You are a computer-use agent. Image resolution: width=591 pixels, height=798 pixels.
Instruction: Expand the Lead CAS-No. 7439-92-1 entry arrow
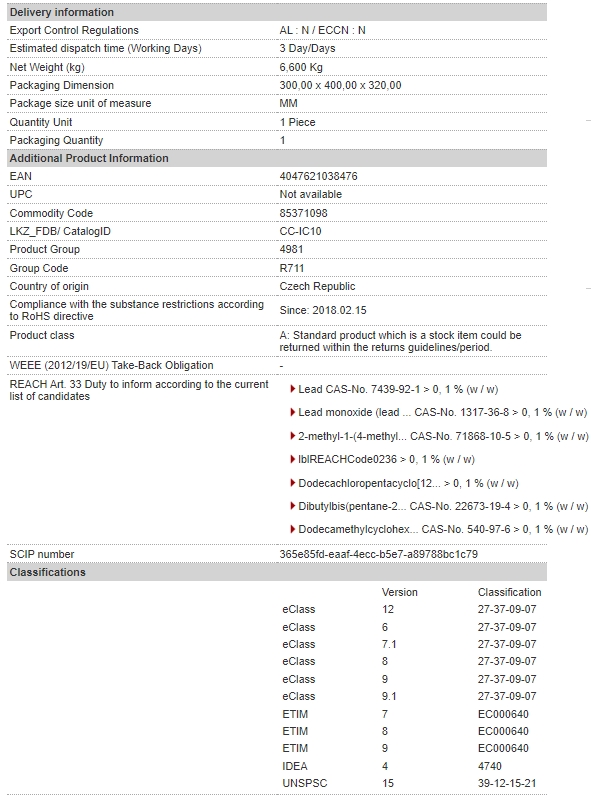pos(293,389)
